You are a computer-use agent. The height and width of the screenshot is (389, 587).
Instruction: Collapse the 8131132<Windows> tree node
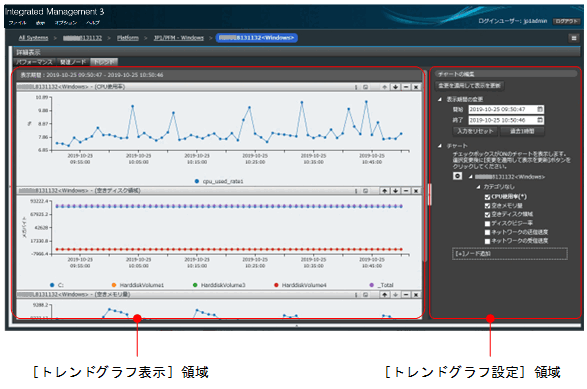pos(471,177)
